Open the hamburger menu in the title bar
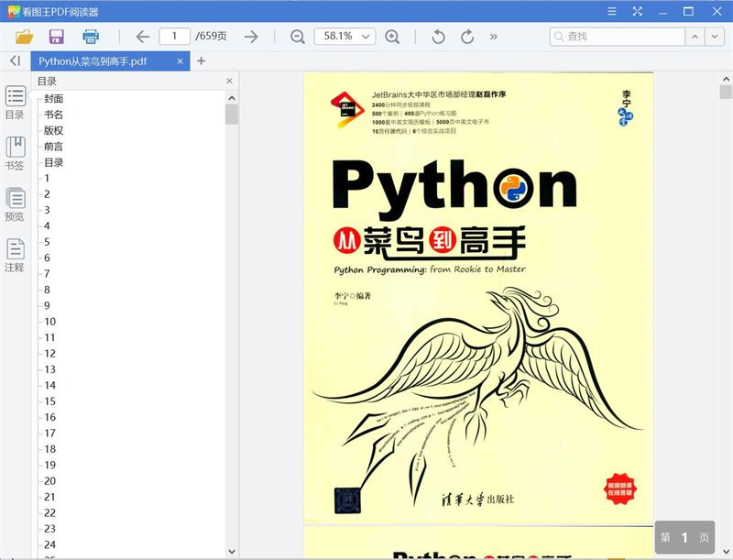 point(610,11)
